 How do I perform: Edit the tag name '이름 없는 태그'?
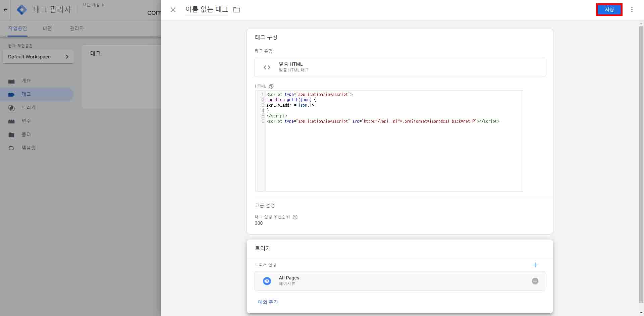click(x=207, y=9)
